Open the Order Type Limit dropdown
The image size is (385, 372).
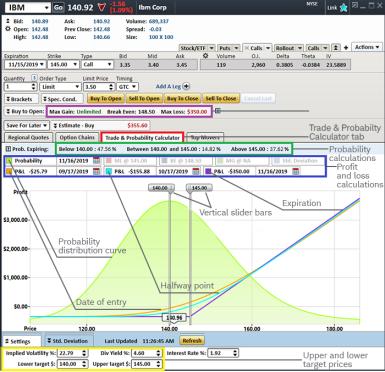click(60, 87)
